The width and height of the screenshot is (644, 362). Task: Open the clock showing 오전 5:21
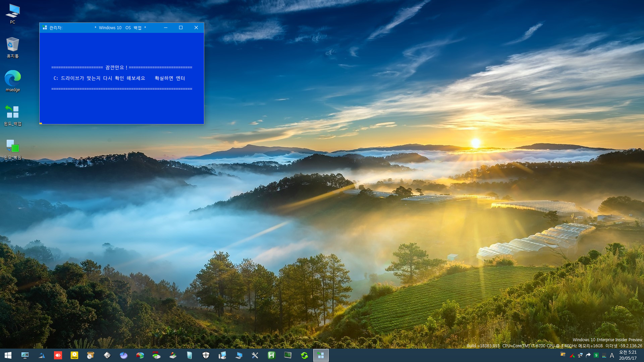click(628, 355)
